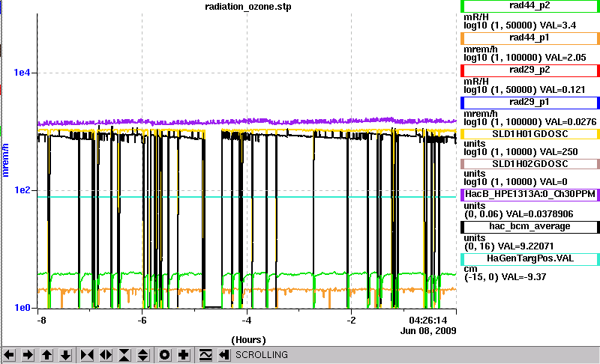Screen dimensions: 600x364
Task: Click the wave graph refresh icon
Action: (205, 355)
